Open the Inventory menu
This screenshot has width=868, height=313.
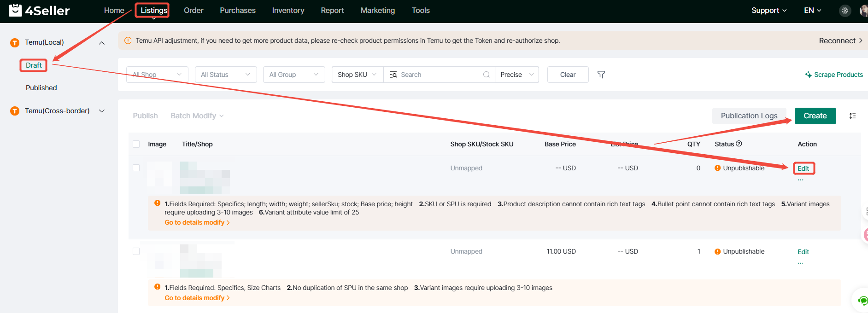pos(288,11)
